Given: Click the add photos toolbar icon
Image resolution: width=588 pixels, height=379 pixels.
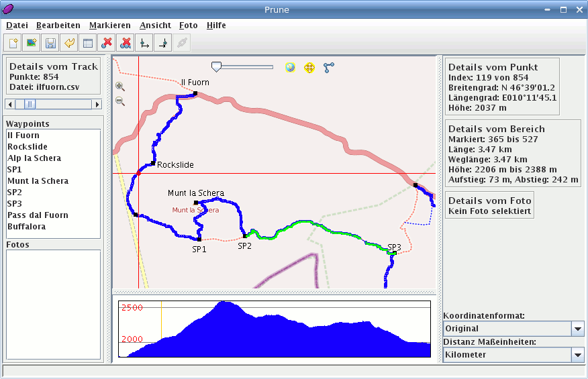Looking at the screenshot, I should (x=31, y=44).
